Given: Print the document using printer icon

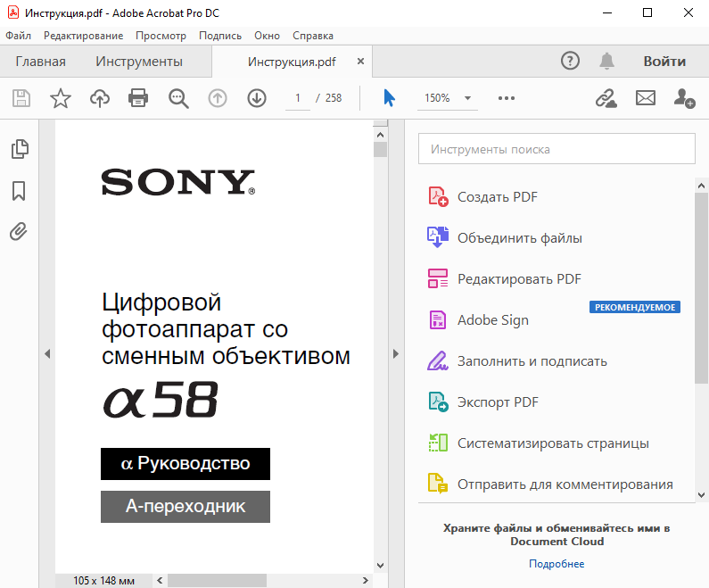Looking at the screenshot, I should pyautogui.click(x=138, y=98).
